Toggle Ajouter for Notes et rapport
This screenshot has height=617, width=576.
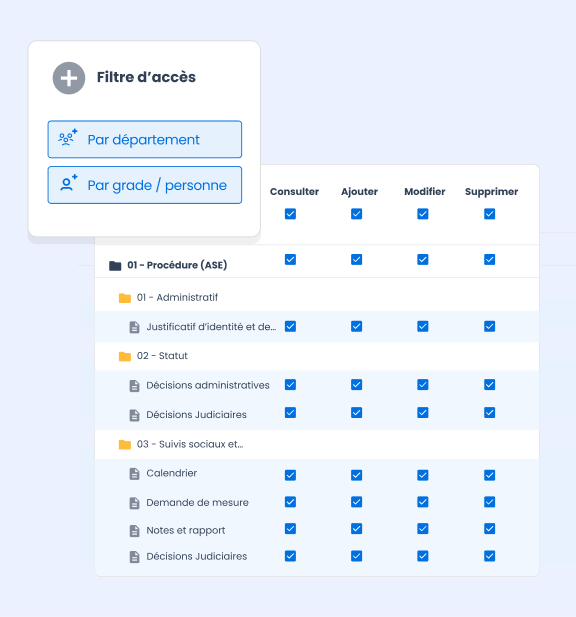(356, 528)
